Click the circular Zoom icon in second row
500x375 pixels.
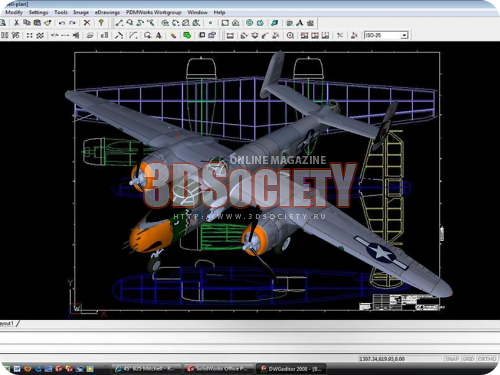pos(290,35)
